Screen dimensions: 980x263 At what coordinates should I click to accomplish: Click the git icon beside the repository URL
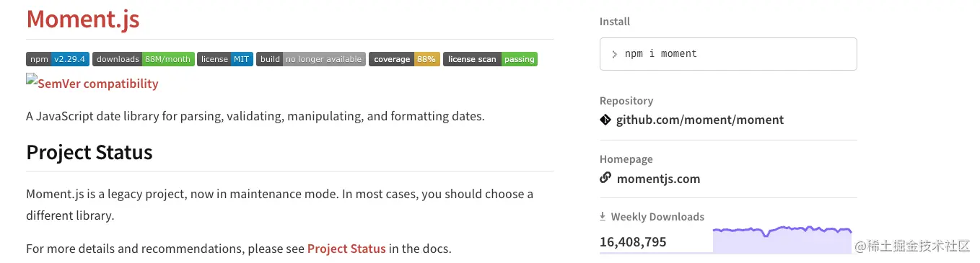point(605,120)
